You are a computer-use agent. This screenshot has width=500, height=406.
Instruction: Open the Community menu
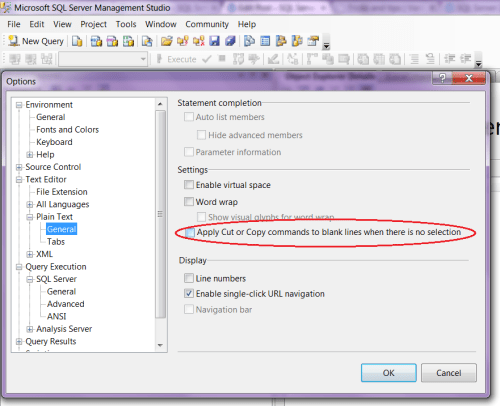(207, 24)
